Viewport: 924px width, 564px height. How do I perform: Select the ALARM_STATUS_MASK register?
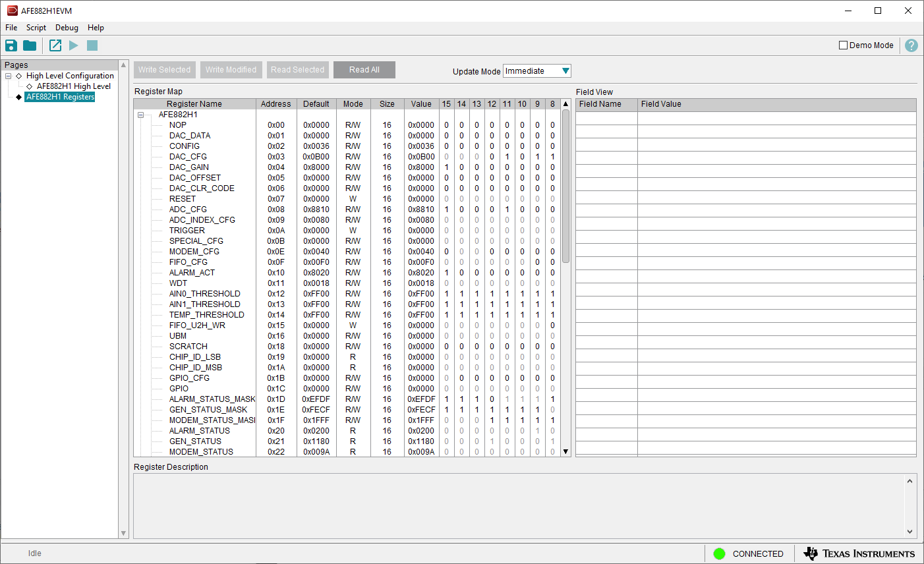pyautogui.click(x=212, y=399)
